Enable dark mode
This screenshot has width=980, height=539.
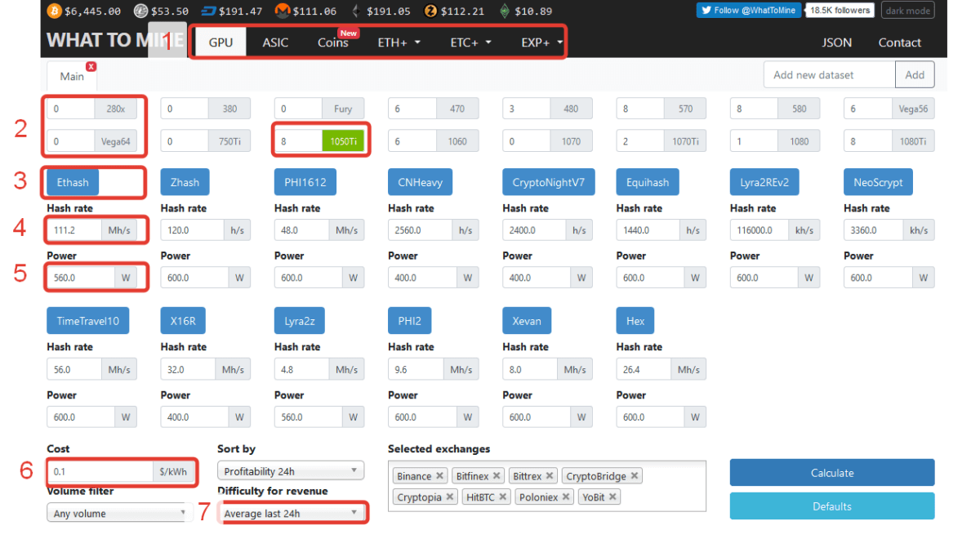[908, 11]
